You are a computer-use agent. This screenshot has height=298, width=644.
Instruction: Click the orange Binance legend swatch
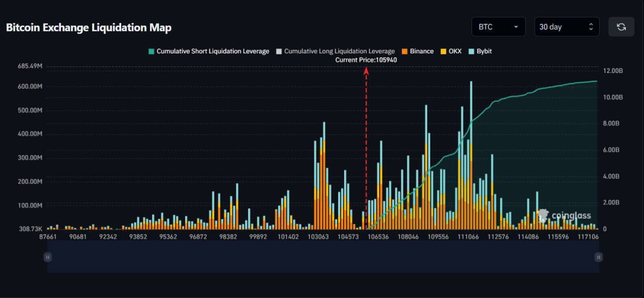click(x=405, y=51)
